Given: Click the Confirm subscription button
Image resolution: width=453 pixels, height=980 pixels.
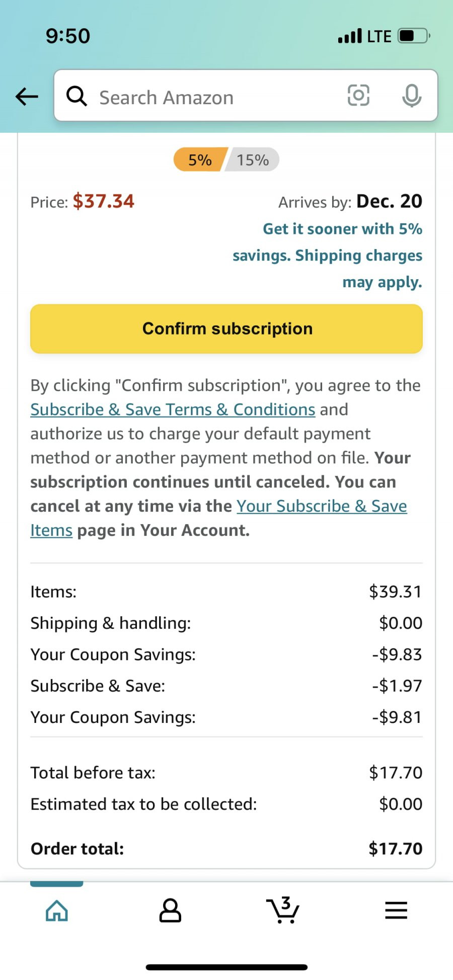Looking at the screenshot, I should tap(226, 329).
